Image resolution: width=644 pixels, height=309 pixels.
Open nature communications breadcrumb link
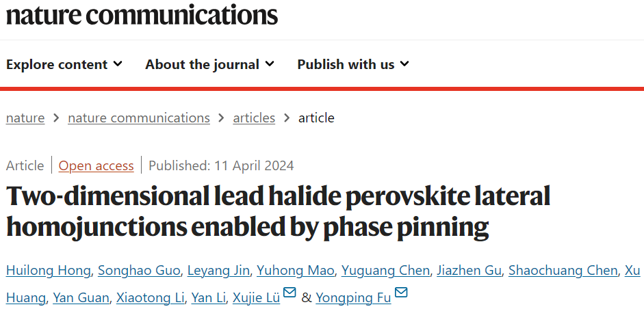click(139, 118)
